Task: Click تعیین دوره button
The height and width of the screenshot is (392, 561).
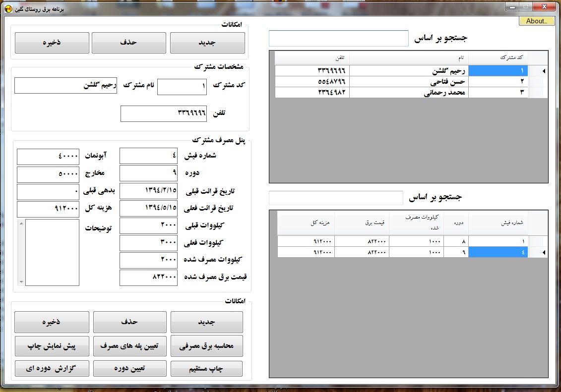Action: pos(130,368)
